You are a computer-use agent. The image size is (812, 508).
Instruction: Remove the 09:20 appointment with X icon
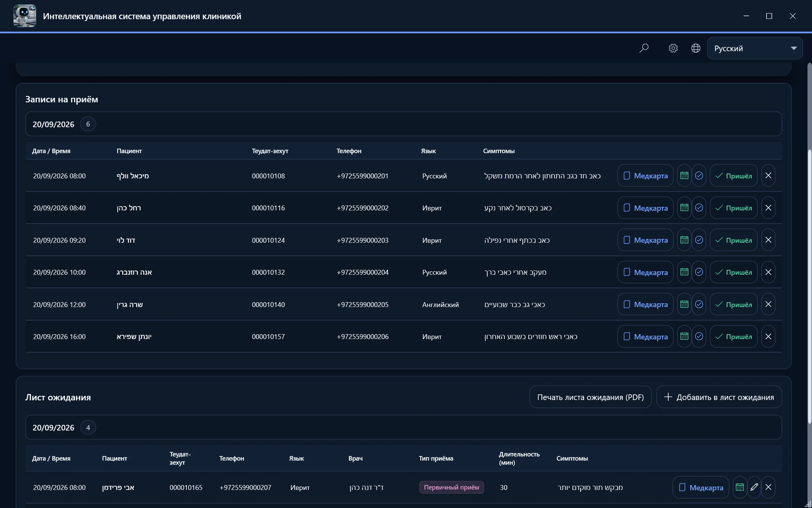pyautogui.click(x=768, y=240)
